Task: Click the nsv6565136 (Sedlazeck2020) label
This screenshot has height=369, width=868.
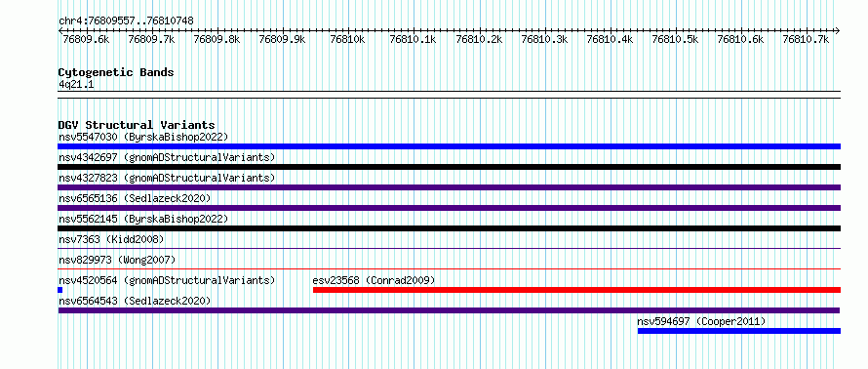Action: click(x=135, y=198)
